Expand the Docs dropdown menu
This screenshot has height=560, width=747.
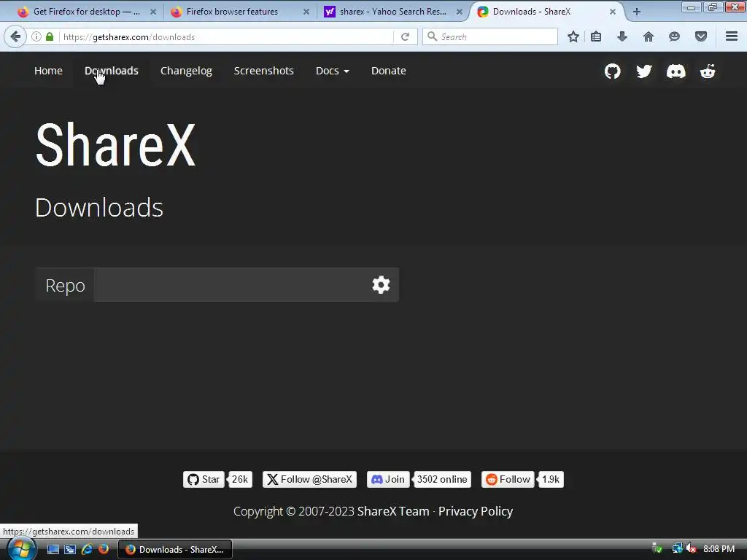333,71
